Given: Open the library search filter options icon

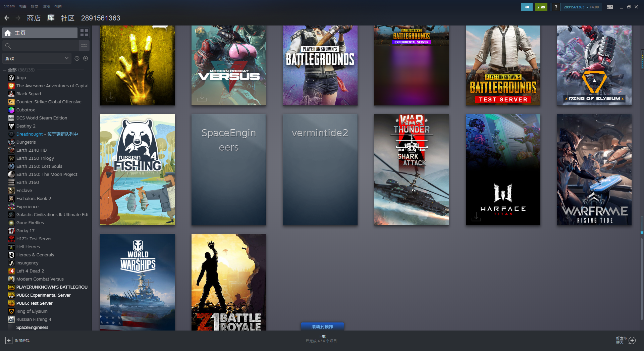Looking at the screenshot, I should pos(84,46).
